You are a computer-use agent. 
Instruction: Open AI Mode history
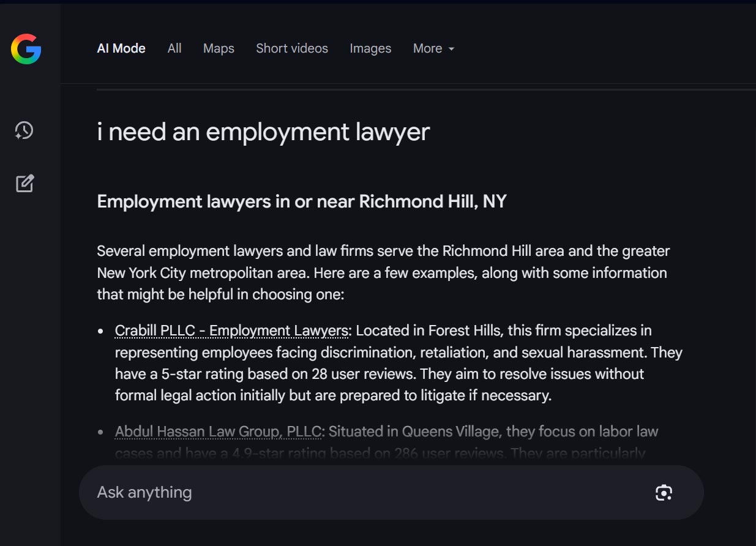pos(24,130)
